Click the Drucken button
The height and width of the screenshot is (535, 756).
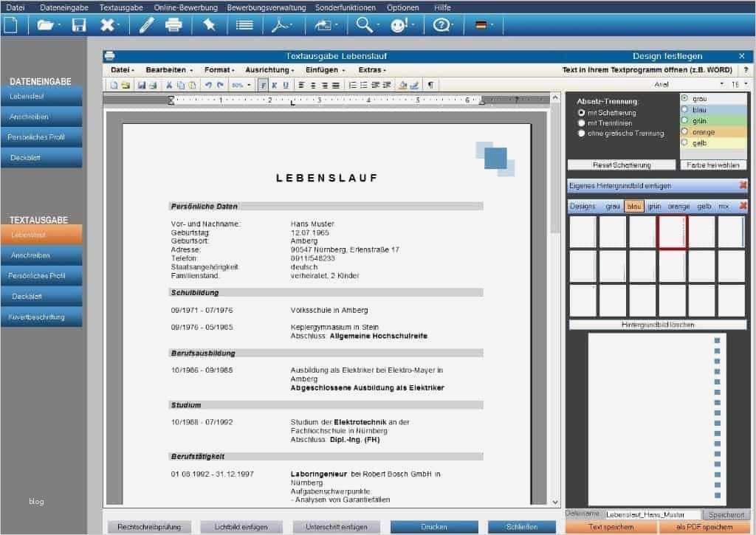pyautogui.click(x=434, y=527)
